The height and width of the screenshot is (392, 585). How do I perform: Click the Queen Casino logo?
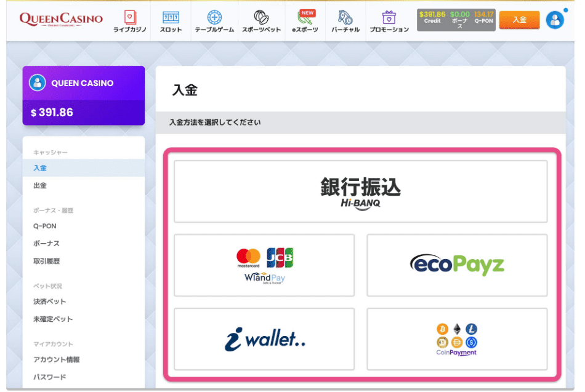click(61, 20)
